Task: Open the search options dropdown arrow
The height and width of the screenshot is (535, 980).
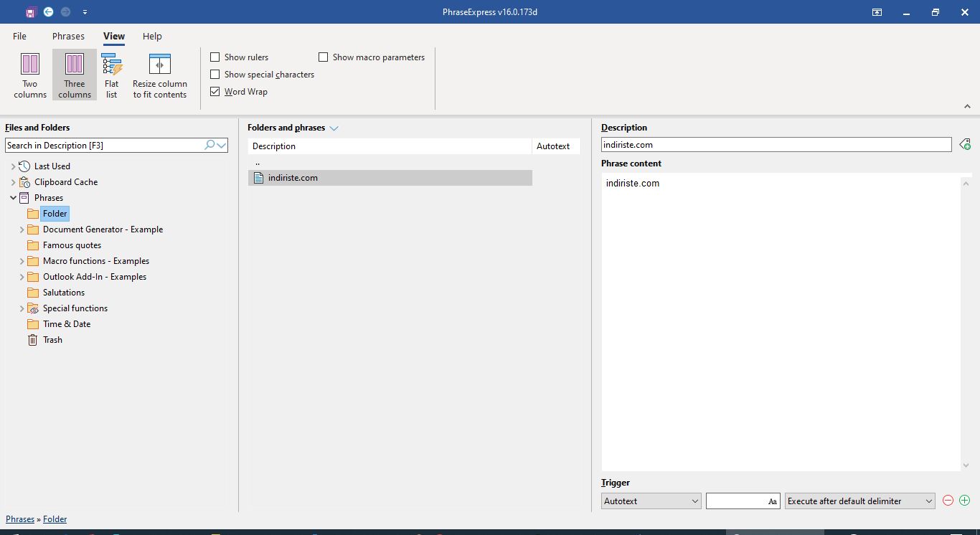Action: [x=222, y=145]
